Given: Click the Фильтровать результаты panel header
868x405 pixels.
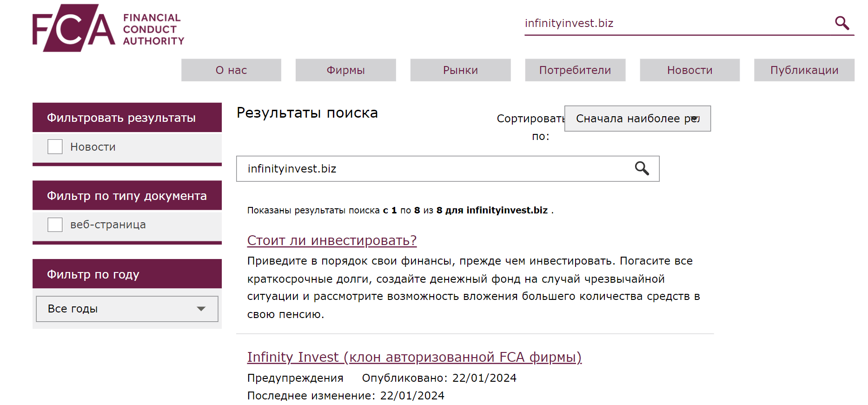Looking at the screenshot, I should [x=127, y=118].
